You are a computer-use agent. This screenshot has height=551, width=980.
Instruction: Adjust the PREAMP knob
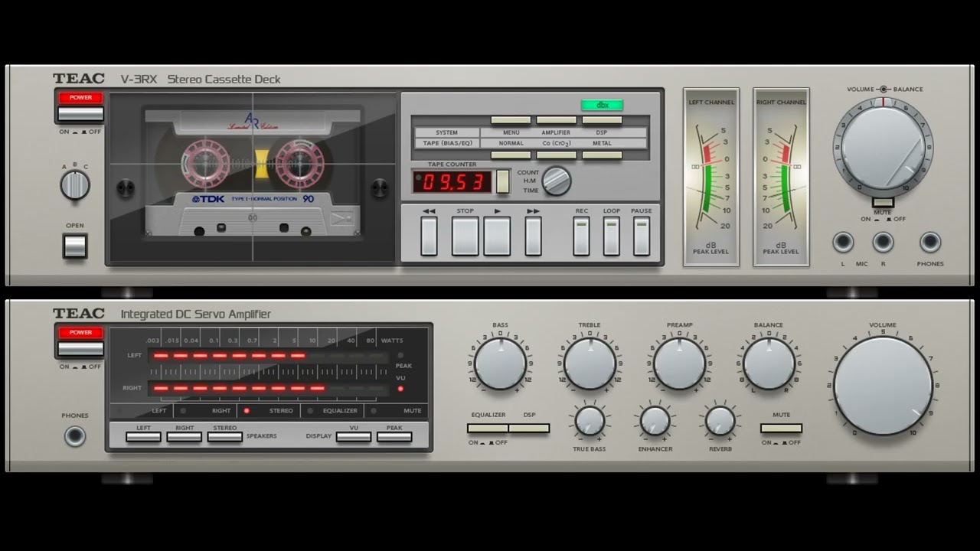coord(679,364)
